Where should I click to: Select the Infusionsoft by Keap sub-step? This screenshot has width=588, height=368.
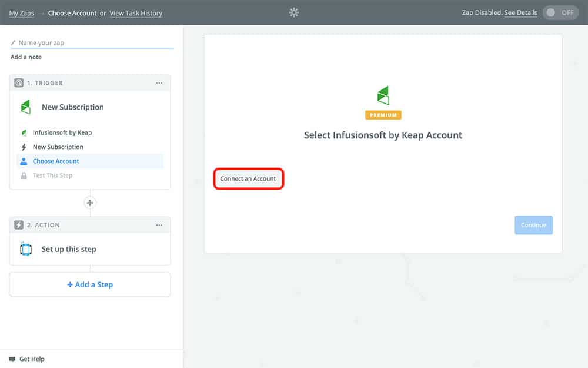tap(62, 133)
